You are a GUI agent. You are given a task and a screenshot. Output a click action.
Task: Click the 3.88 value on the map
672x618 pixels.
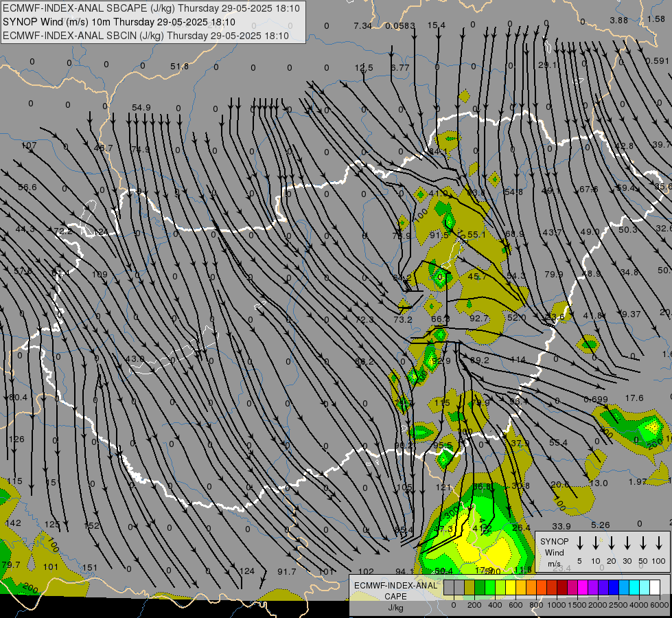pyautogui.click(x=619, y=21)
